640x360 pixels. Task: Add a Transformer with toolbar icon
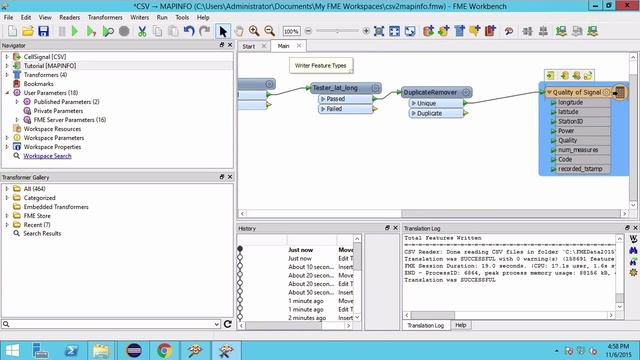click(460, 31)
